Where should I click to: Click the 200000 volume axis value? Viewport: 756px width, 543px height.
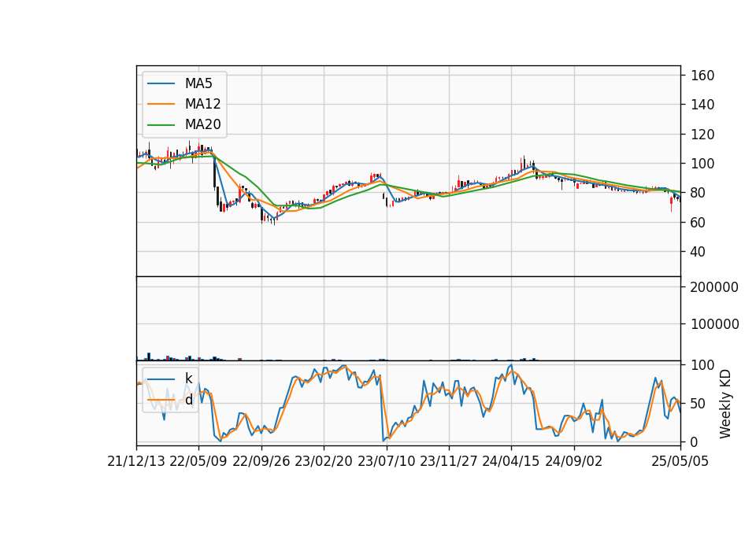[714, 287]
